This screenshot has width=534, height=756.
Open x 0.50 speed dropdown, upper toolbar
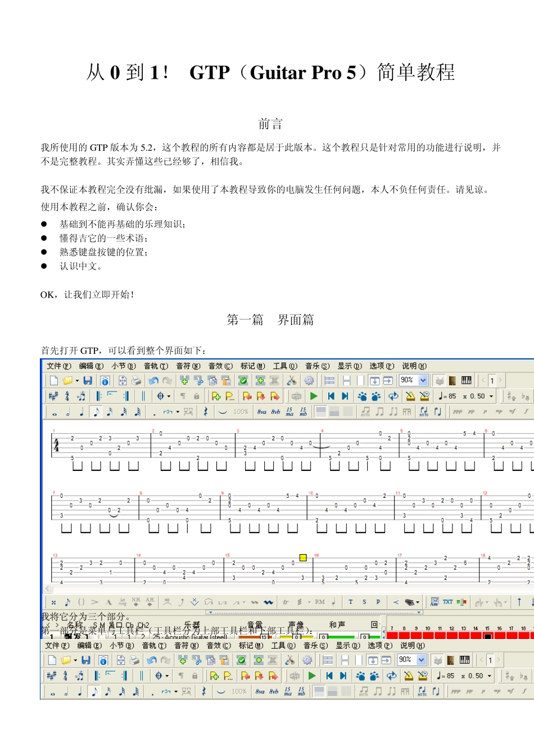491,396
